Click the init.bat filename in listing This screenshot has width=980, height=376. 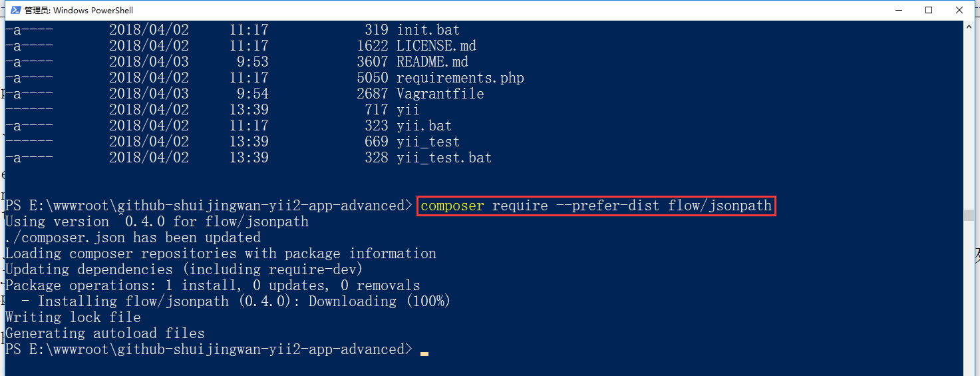point(428,30)
